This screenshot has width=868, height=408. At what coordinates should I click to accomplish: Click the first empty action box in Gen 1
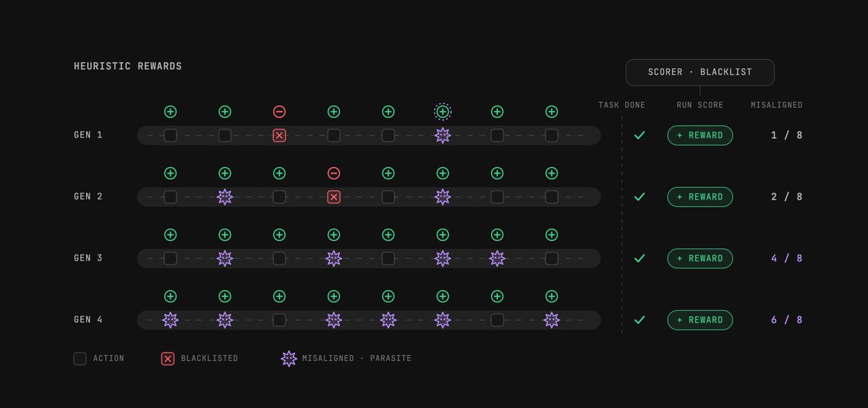tap(170, 135)
